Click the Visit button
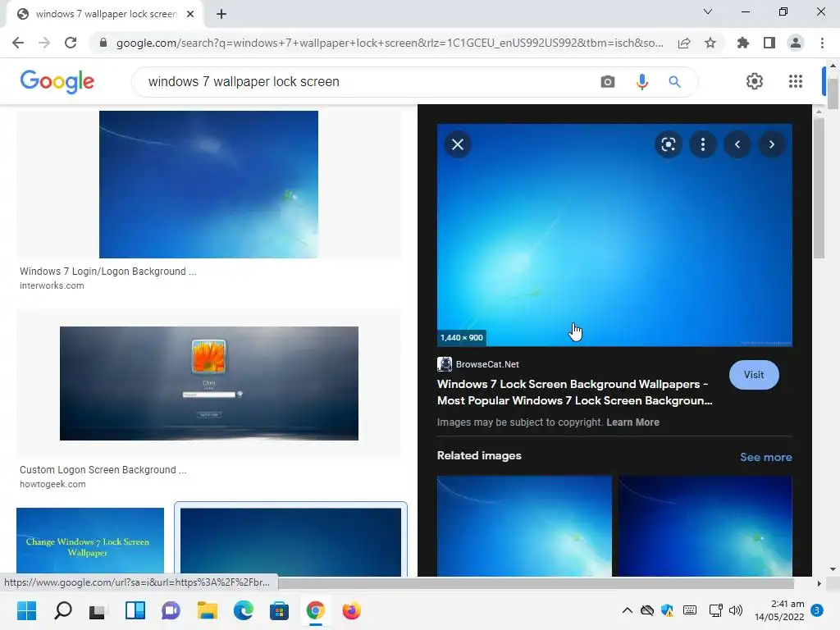The height and width of the screenshot is (630, 840). click(754, 375)
